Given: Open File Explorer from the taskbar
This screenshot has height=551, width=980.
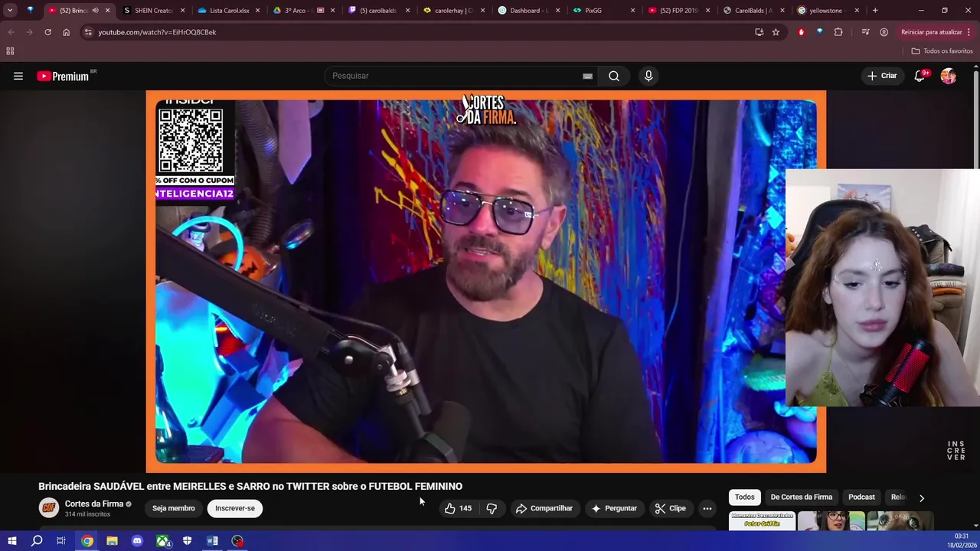Looking at the screenshot, I should point(112,541).
